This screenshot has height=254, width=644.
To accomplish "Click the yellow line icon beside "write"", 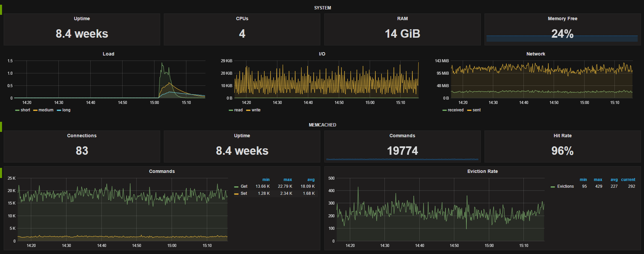I will pyautogui.click(x=248, y=110).
